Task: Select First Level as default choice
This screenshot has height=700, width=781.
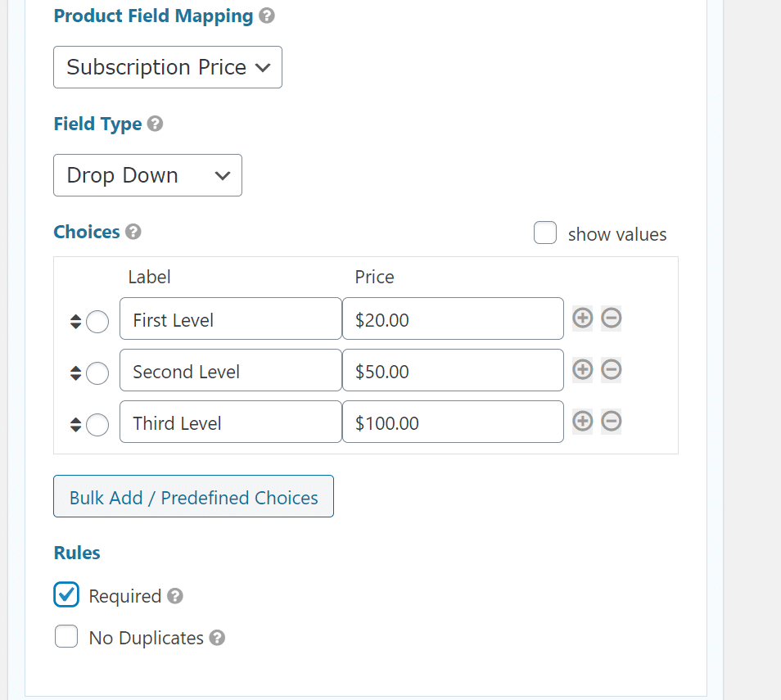Action: click(x=97, y=322)
